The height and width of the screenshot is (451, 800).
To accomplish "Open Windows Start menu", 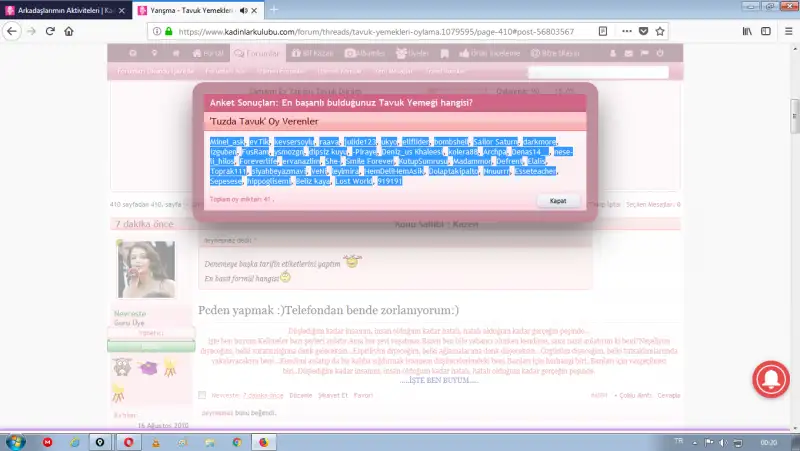I will (15, 441).
